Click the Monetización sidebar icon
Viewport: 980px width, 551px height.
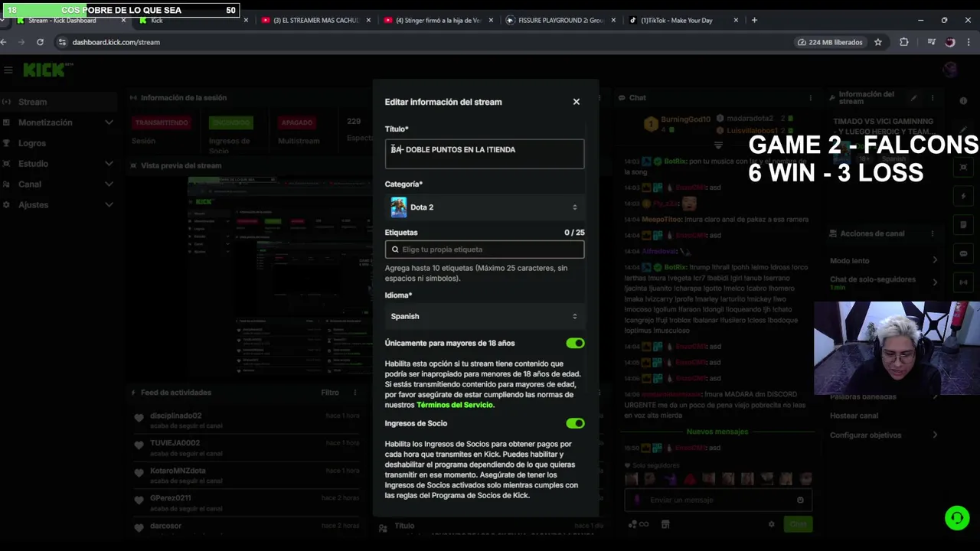pos(7,122)
